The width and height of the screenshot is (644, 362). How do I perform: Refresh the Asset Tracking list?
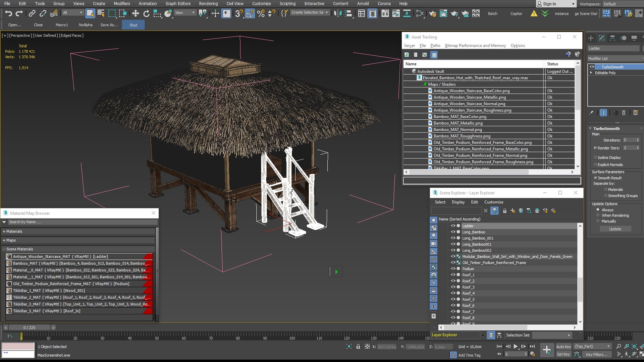click(407, 55)
